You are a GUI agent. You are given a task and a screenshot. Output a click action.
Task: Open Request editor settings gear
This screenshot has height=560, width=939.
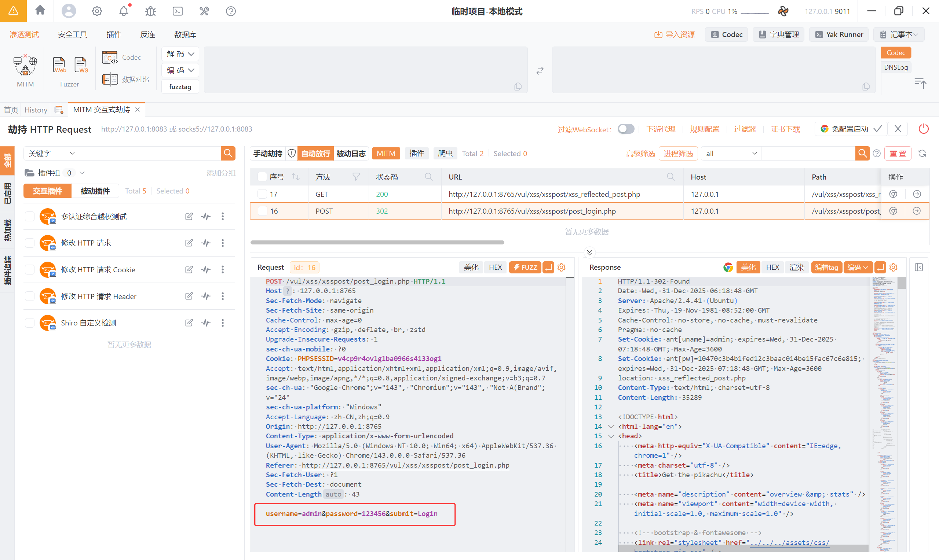pyautogui.click(x=562, y=268)
